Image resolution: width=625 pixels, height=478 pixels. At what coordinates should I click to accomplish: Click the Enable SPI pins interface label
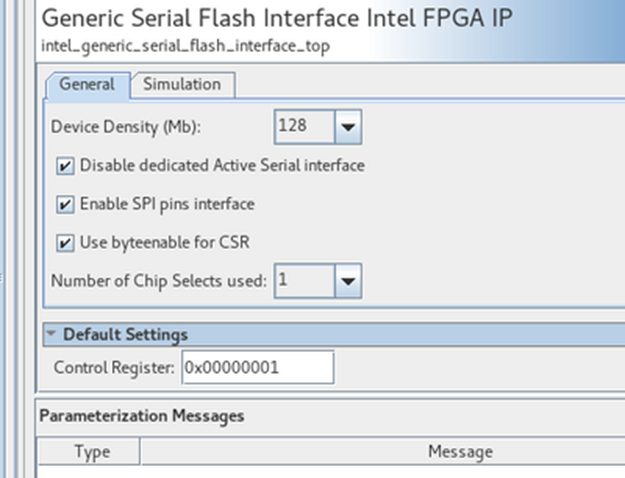(167, 204)
